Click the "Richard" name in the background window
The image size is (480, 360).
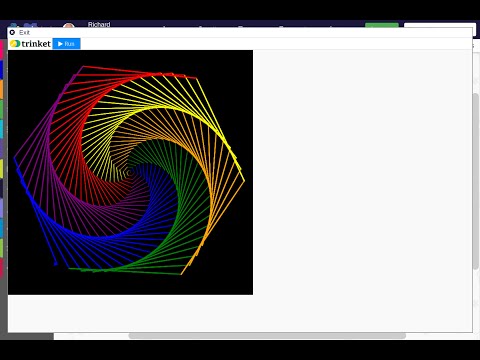99,25
